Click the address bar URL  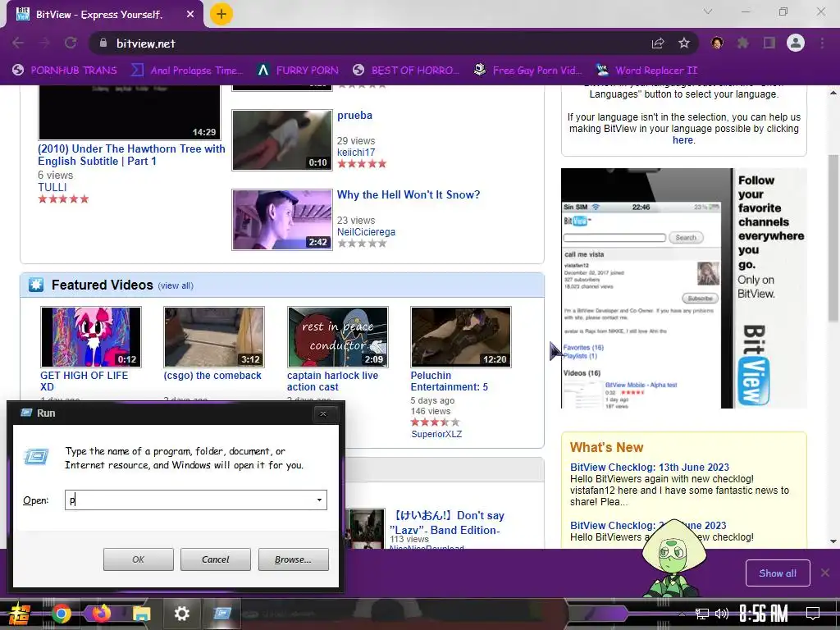146,43
